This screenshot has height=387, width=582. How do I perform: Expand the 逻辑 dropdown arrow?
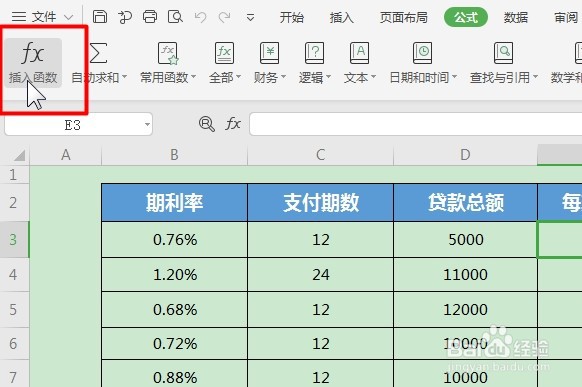(x=328, y=77)
